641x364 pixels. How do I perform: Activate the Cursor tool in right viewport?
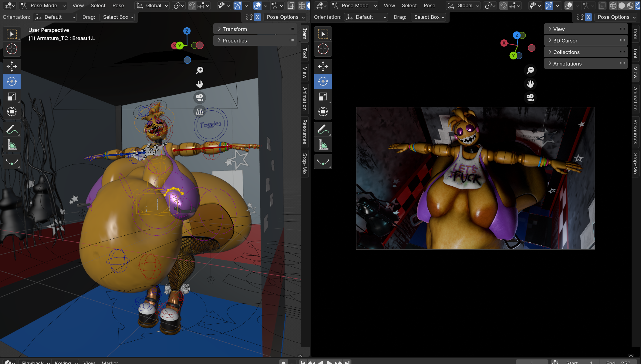pos(323,49)
